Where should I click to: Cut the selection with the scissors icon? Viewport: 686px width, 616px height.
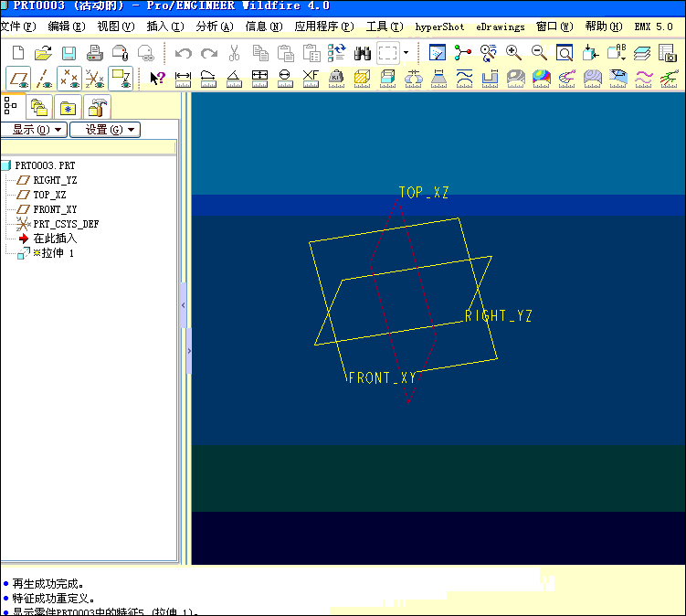234,53
